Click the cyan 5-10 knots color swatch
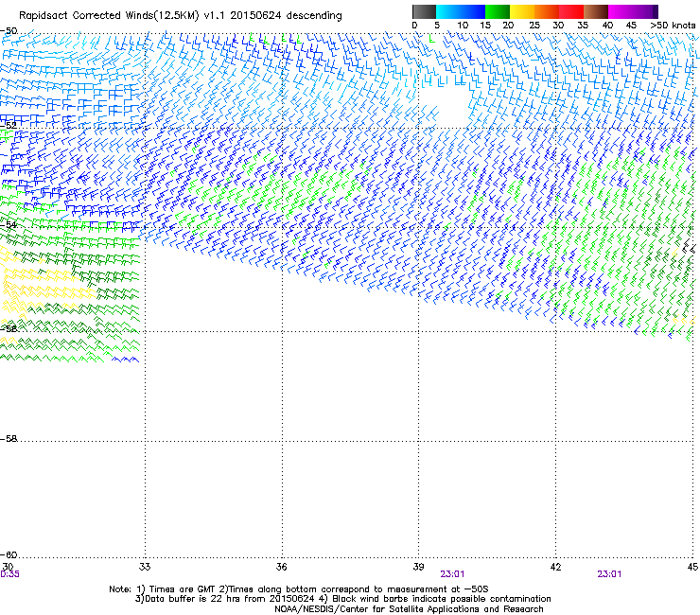700x615 pixels. pyautogui.click(x=448, y=11)
